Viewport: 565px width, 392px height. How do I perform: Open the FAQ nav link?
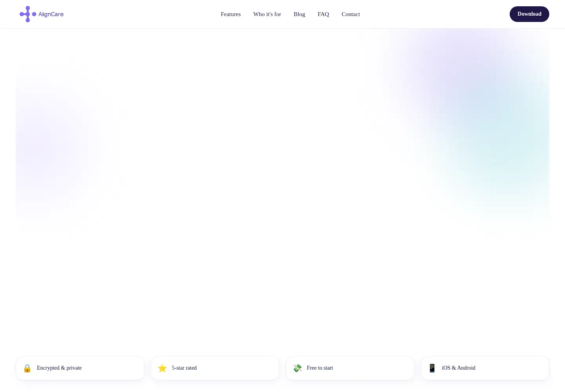point(323,14)
